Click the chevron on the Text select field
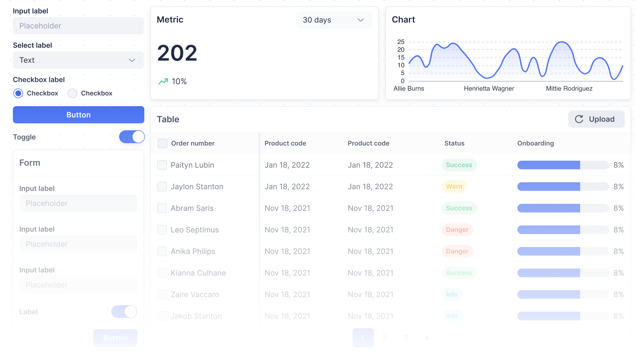Image resolution: width=644 pixels, height=355 pixels. (x=131, y=60)
